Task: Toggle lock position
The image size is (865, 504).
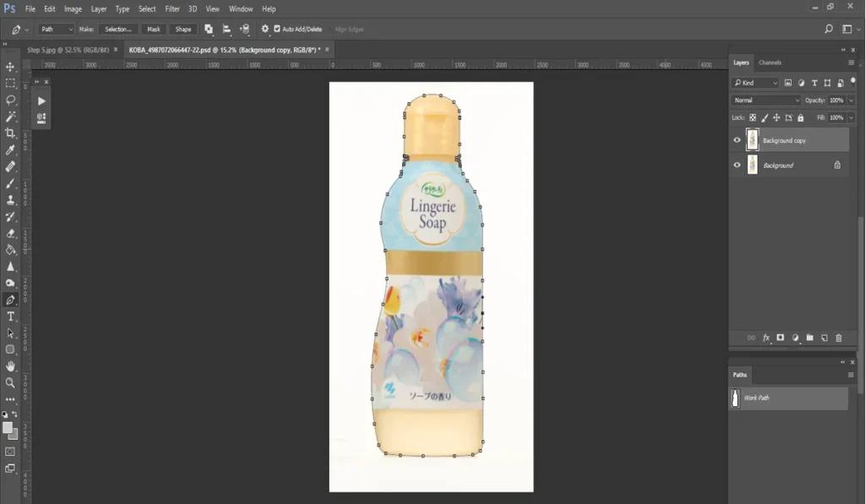Action: click(776, 117)
